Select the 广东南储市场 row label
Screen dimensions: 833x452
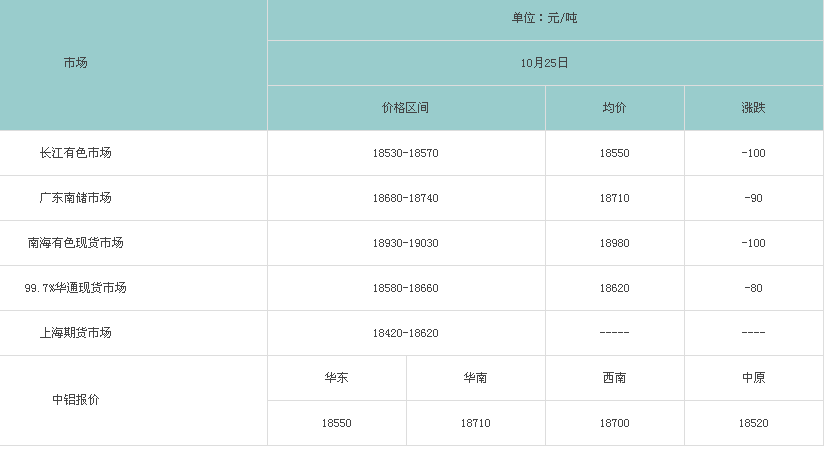(x=75, y=198)
